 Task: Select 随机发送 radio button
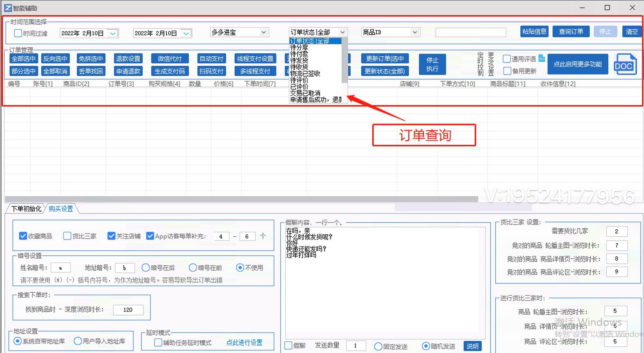(x=426, y=346)
